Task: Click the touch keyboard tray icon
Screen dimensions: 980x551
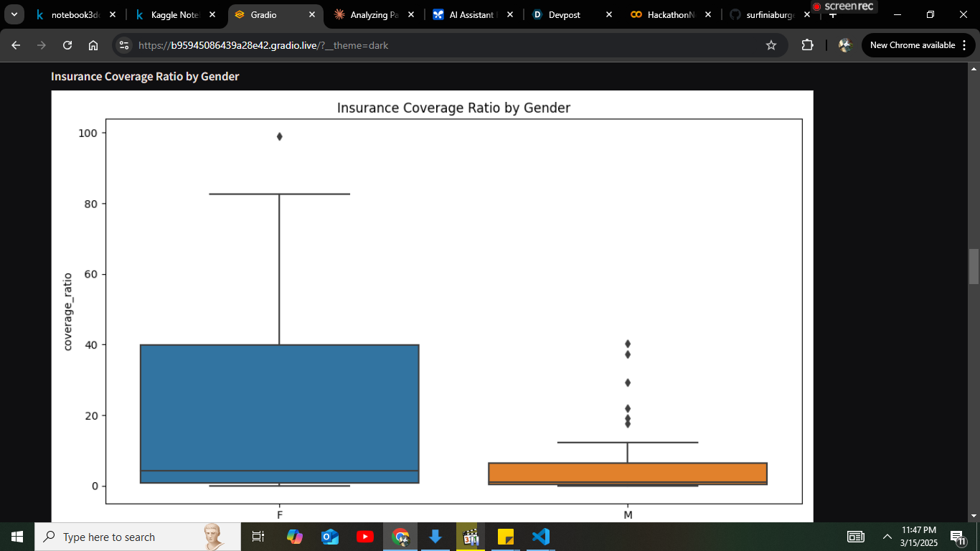Action: tap(856, 537)
